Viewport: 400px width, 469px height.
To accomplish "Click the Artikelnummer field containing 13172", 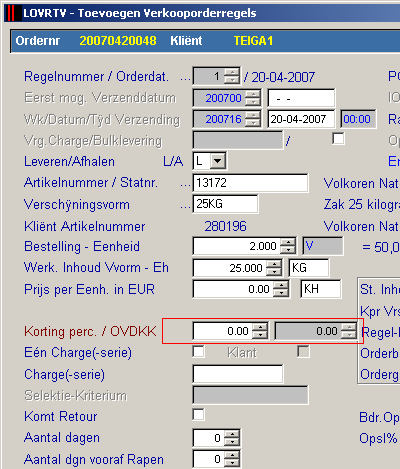I will (250, 183).
